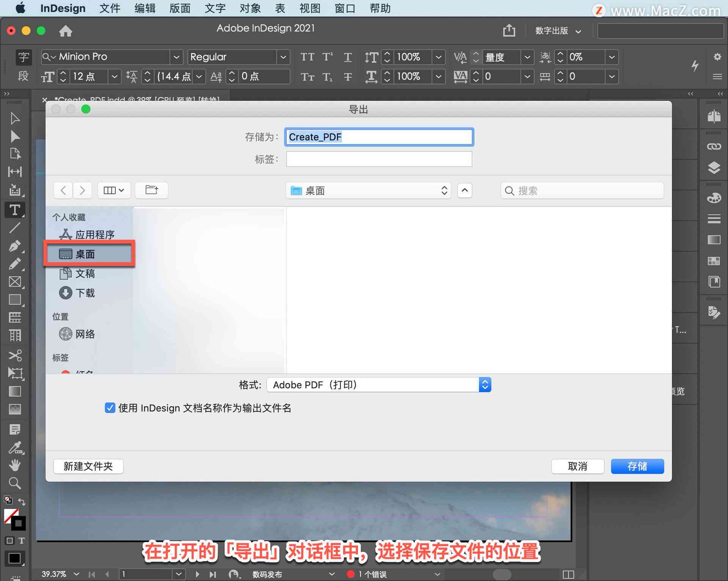This screenshot has width=728, height=581.
Task: Switch to Character formatting controls
Action: (24, 57)
